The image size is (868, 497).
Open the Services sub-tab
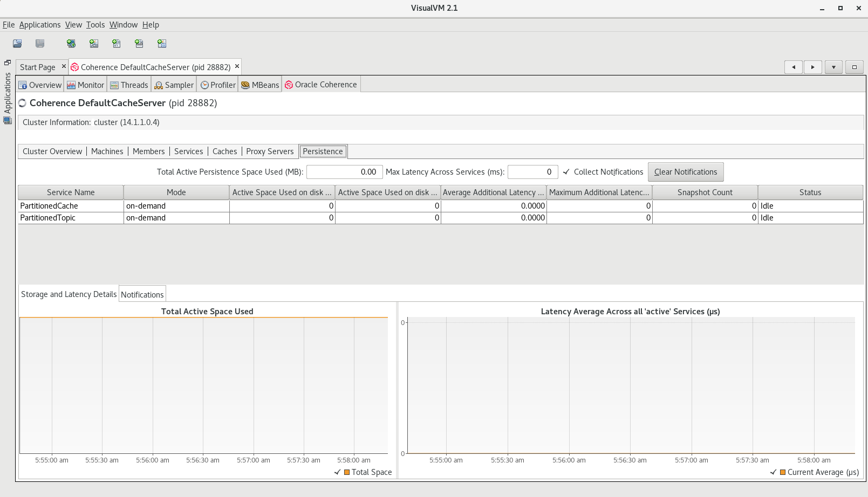click(189, 151)
